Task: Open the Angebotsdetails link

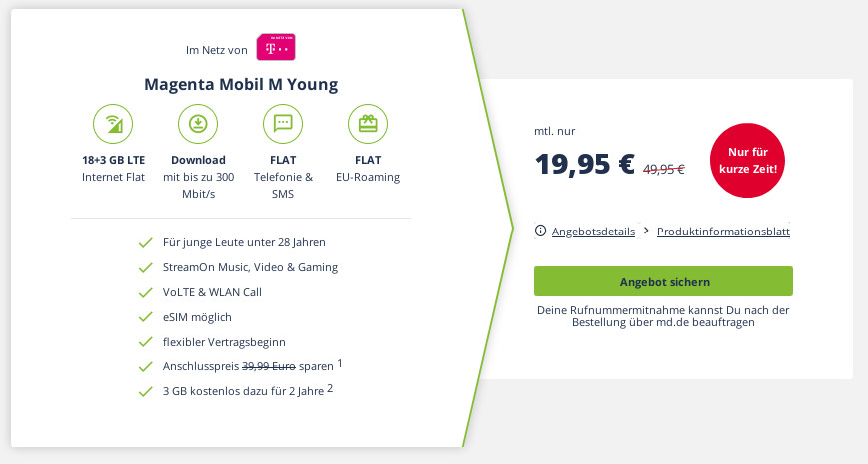Action: click(593, 232)
